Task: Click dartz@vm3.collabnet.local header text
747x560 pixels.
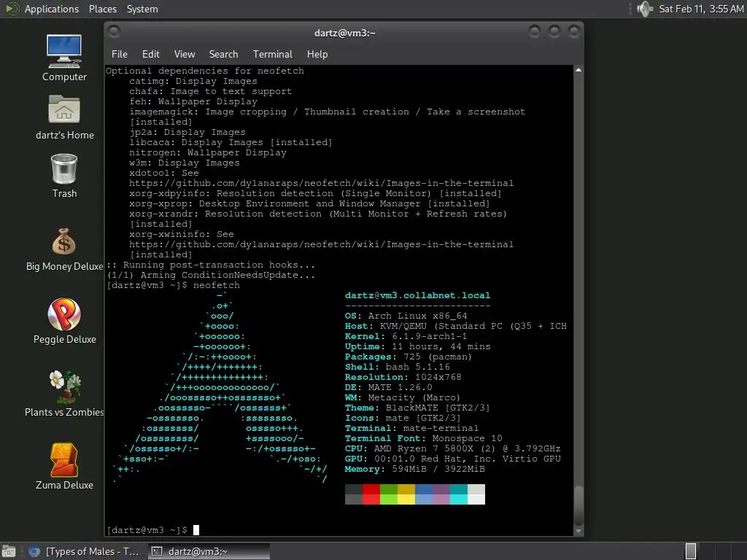Action: (417, 295)
